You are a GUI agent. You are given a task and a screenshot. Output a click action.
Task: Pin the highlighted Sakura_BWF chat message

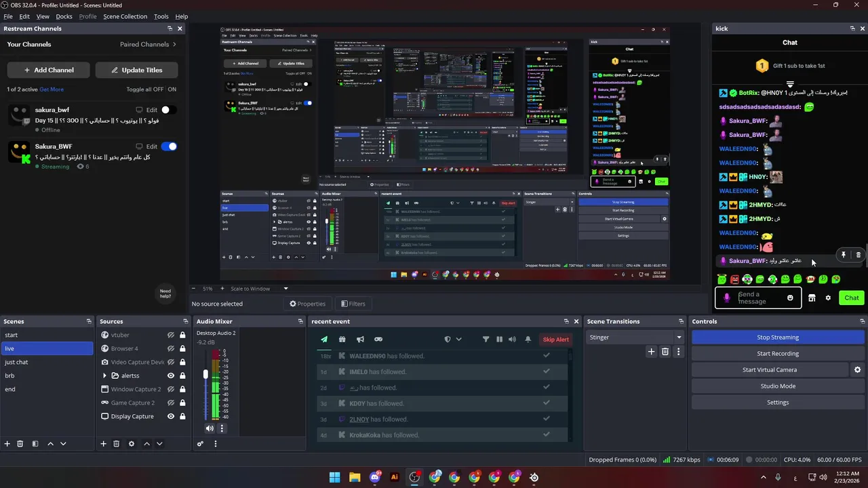coord(844,255)
